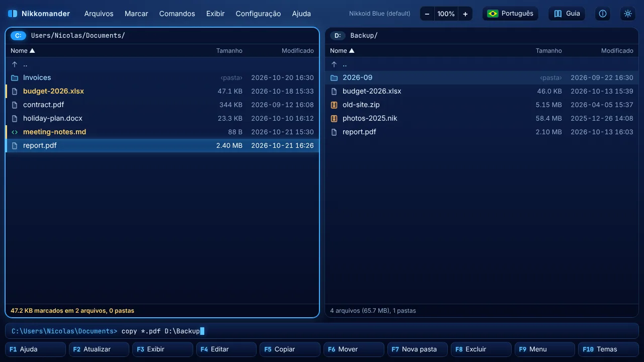Sort right panel by Nome column
The width and height of the screenshot is (644, 362).
click(342, 51)
